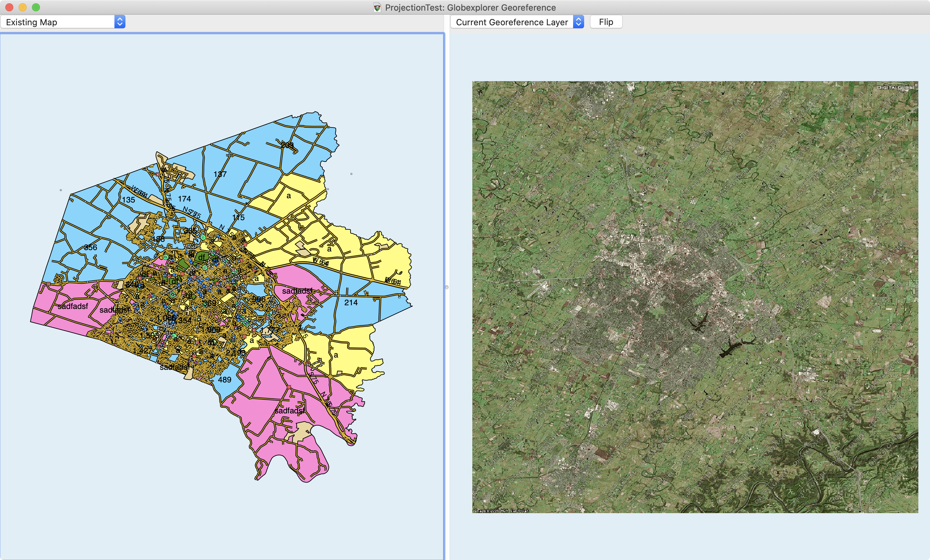Click the Existing Map dropdown stepper arrows
The image size is (930, 560).
click(120, 22)
